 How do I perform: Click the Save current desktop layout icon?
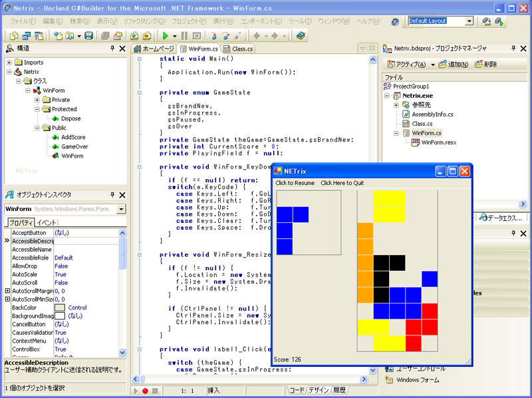487,21
